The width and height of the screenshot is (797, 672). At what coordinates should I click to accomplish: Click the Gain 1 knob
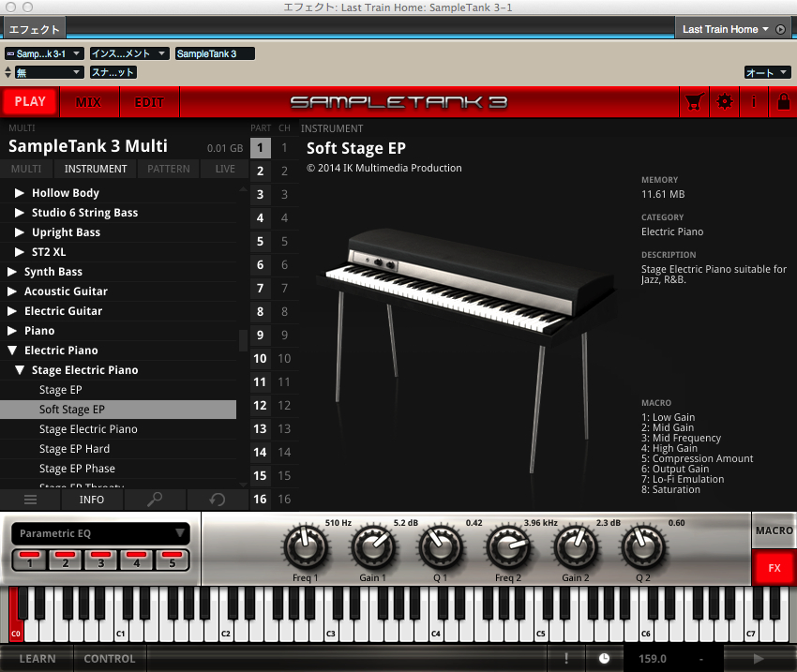pyautogui.click(x=373, y=547)
